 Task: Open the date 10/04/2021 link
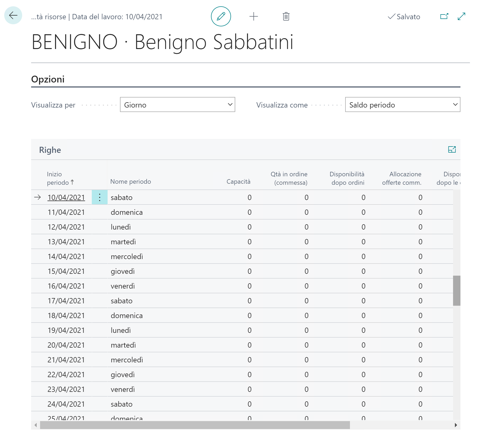pos(66,197)
